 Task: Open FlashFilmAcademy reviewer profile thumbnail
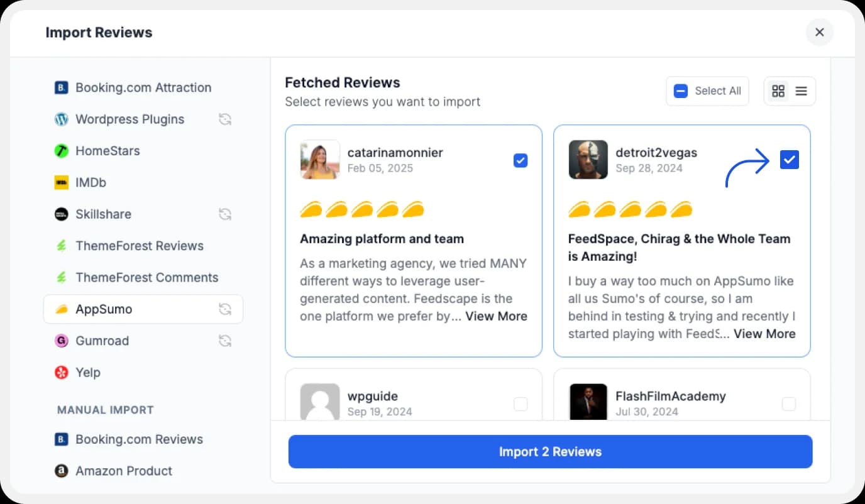point(588,403)
